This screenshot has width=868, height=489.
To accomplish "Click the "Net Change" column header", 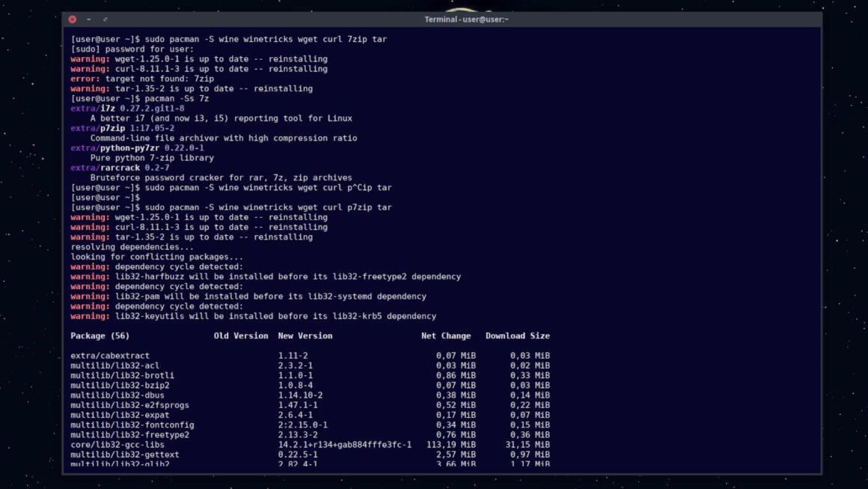I will pyautogui.click(x=446, y=335).
